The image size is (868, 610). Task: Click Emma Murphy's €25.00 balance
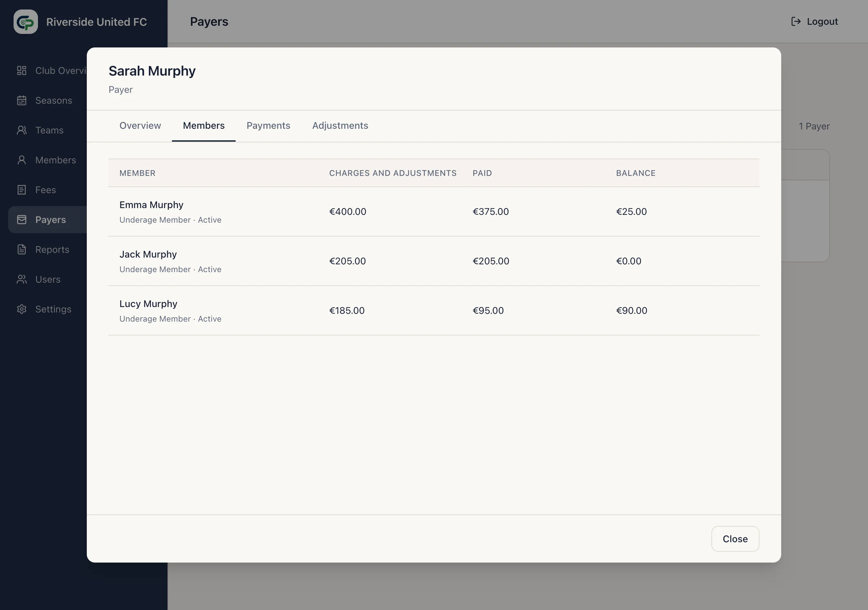(631, 212)
